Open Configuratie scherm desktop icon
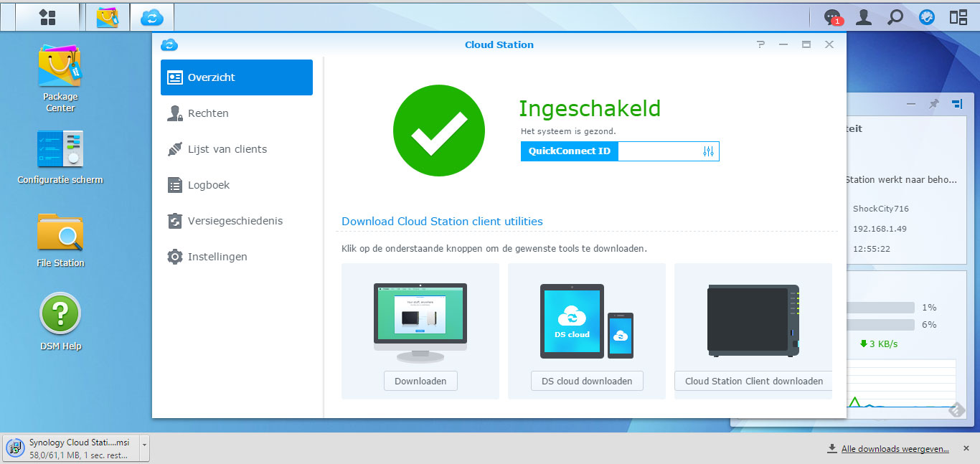 pyautogui.click(x=60, y=157)
